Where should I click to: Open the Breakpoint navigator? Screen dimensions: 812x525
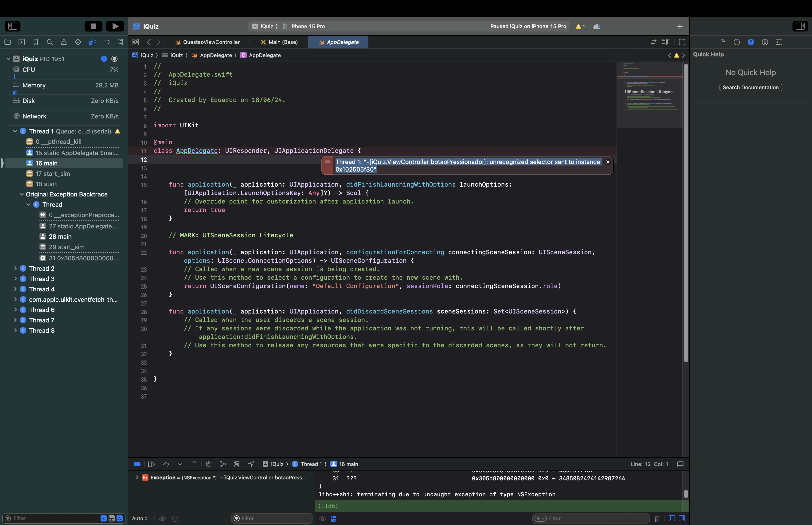[106, 42]
